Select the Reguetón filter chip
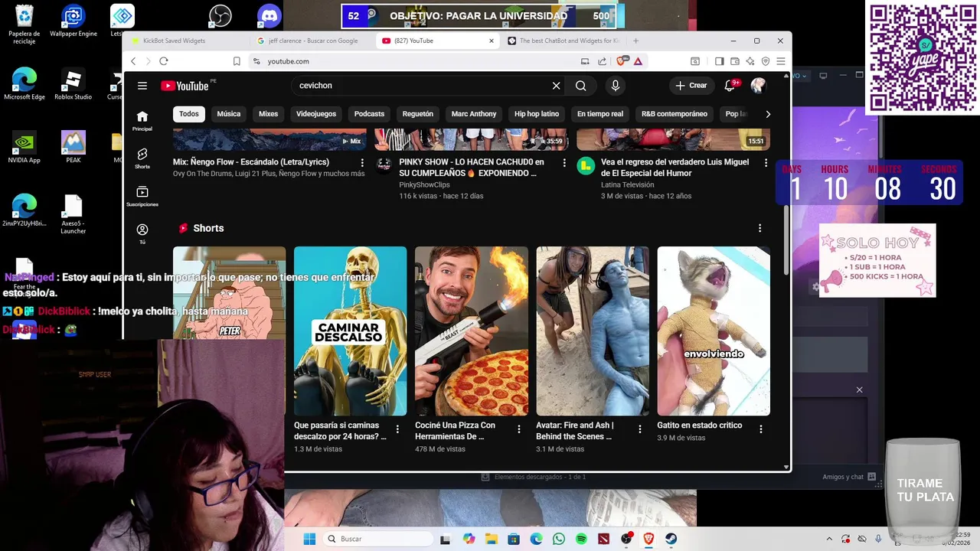 [418, 114]
